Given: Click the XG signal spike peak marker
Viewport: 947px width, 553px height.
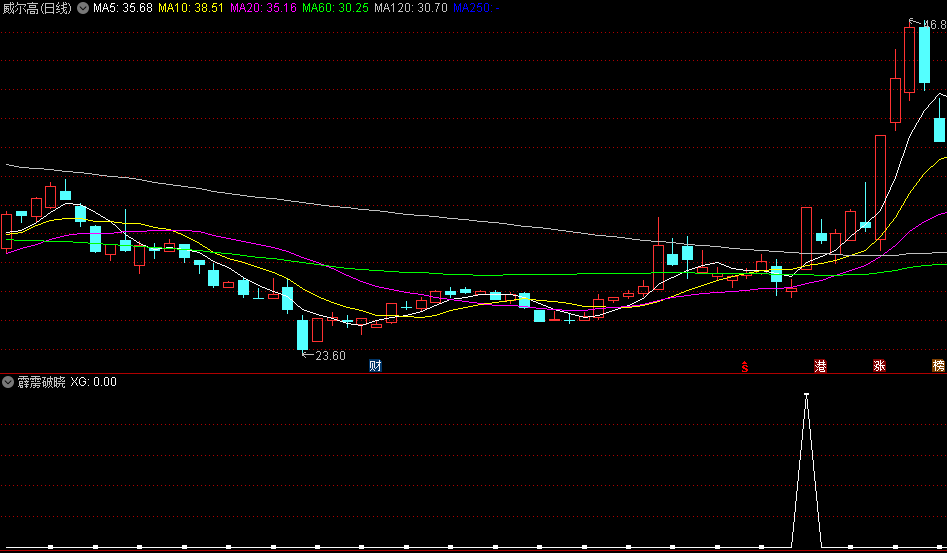Looking at the screenshot, I should coord(806,395).
